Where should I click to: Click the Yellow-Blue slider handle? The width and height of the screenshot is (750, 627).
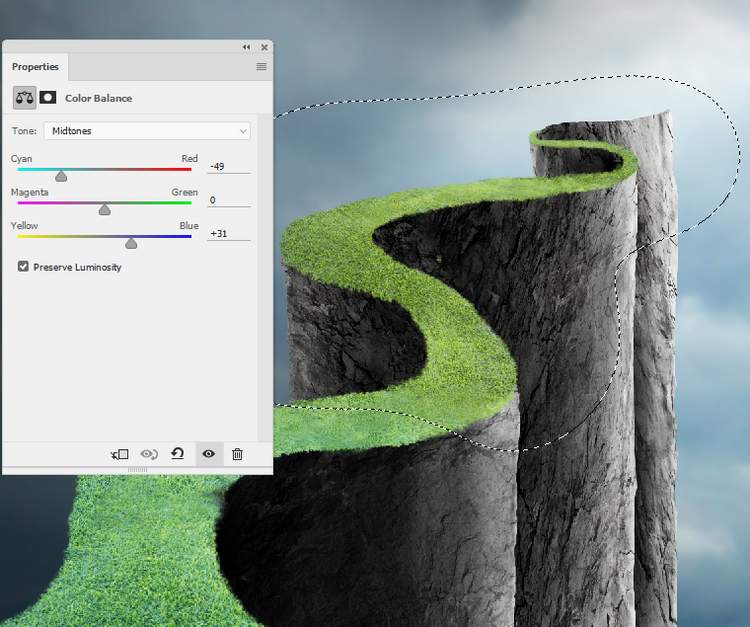tap(131, 243)
